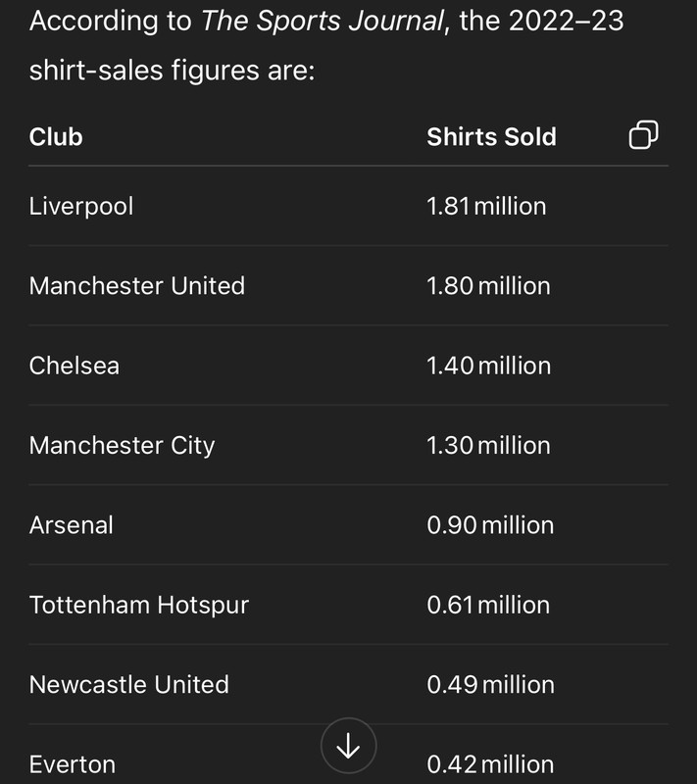Click the 1.80 million sales value
This screenshot has width=697, height=784.
tap(488, 286)
